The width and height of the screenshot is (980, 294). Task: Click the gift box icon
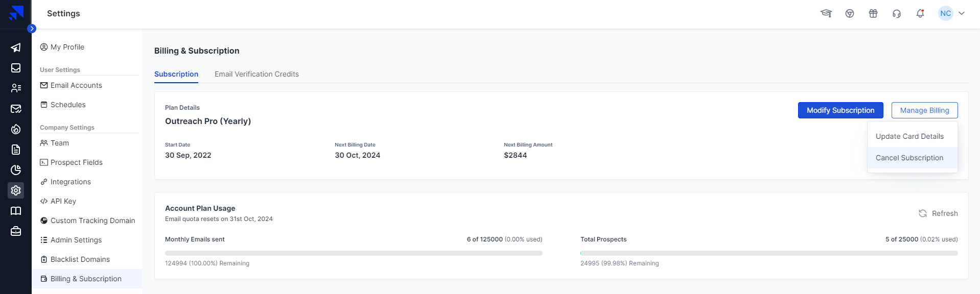point(873,13)
